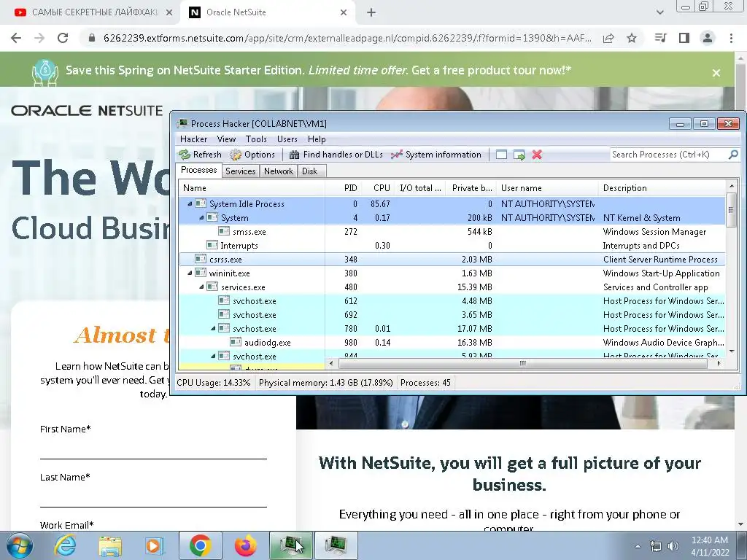The width and height of the screenshot is (747, 560).
Task: Select the csrss.exe process row
Action: [452, 259]
